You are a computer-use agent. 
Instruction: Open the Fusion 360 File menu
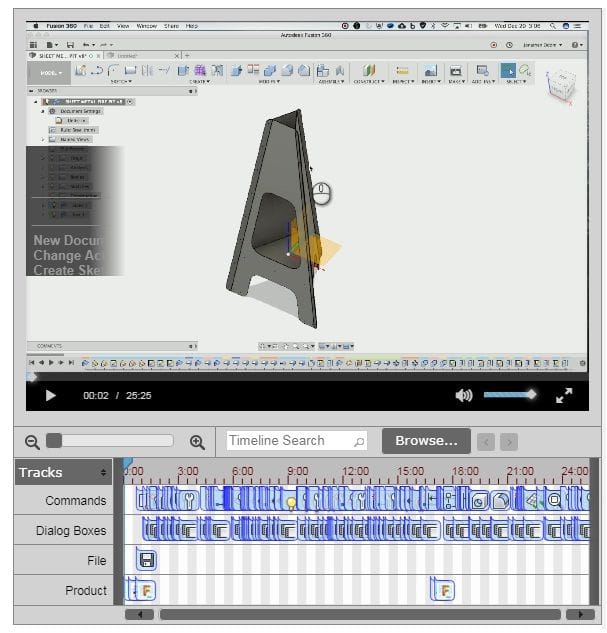coord(88,26)
